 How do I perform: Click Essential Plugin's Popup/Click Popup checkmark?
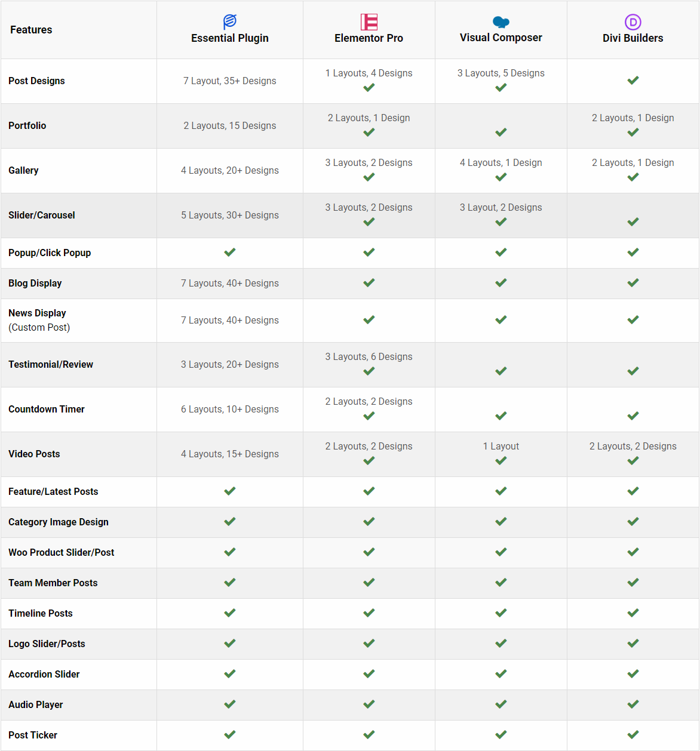230,253
